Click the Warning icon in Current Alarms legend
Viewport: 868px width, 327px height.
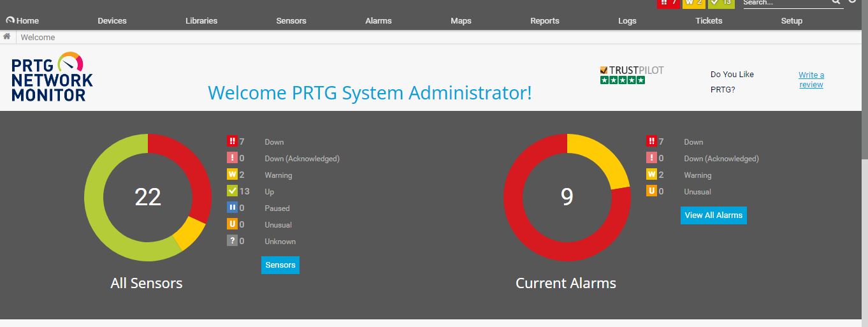click(651, 175)
